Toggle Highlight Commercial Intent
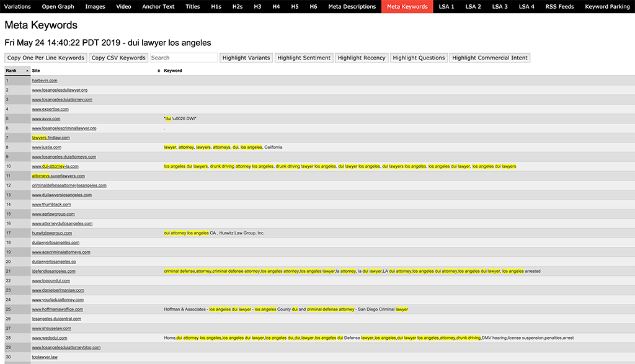This screenshot has width=635, height=364. tap(490, 58)
